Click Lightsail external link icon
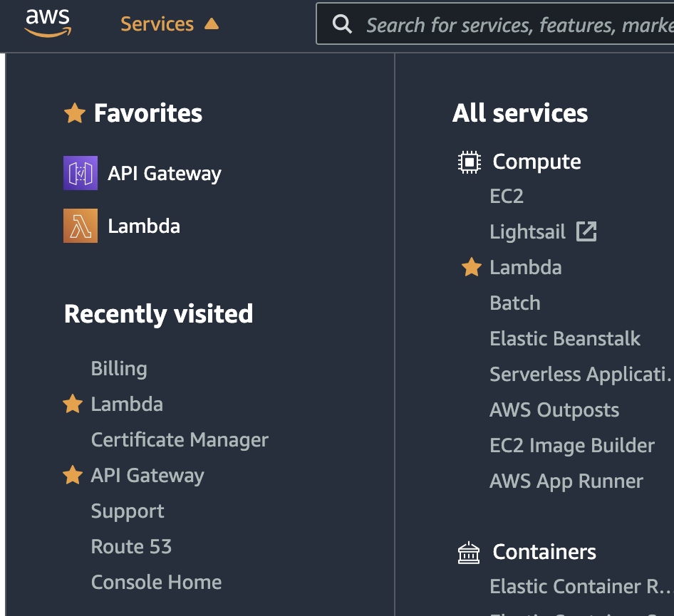 [x=586, y=231]
